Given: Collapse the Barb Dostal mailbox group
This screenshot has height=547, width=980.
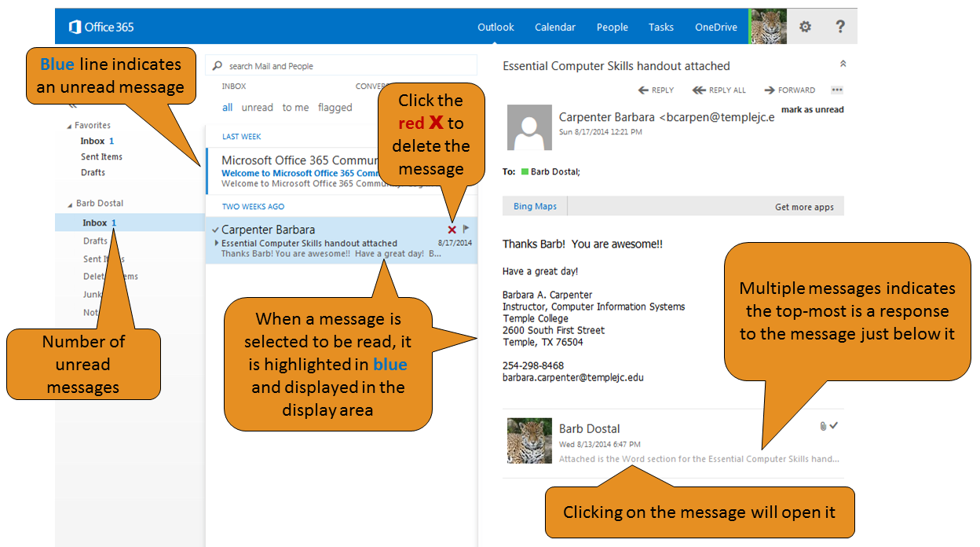Looking at the screenshot, I should pyautogui.click(x=69, y=204).
